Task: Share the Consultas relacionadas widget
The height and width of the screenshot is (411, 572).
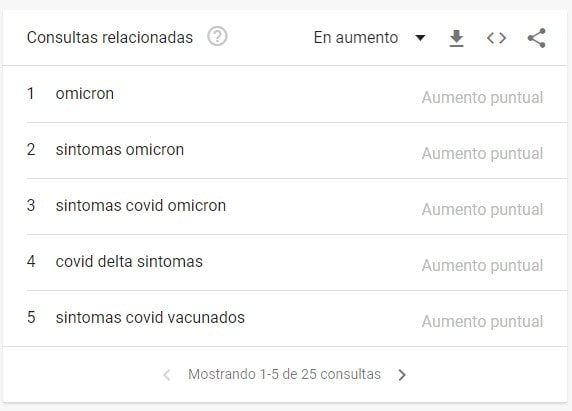Action: [x=537, y=38]
